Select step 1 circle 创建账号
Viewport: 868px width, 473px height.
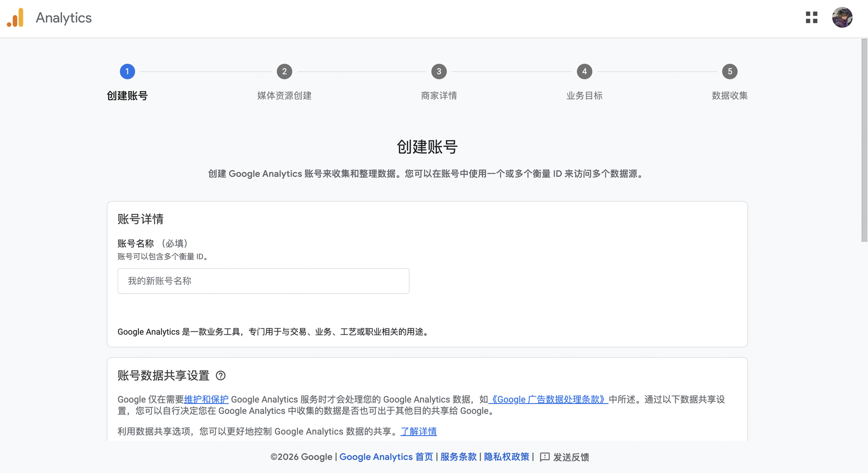click(x=127, y=72)
